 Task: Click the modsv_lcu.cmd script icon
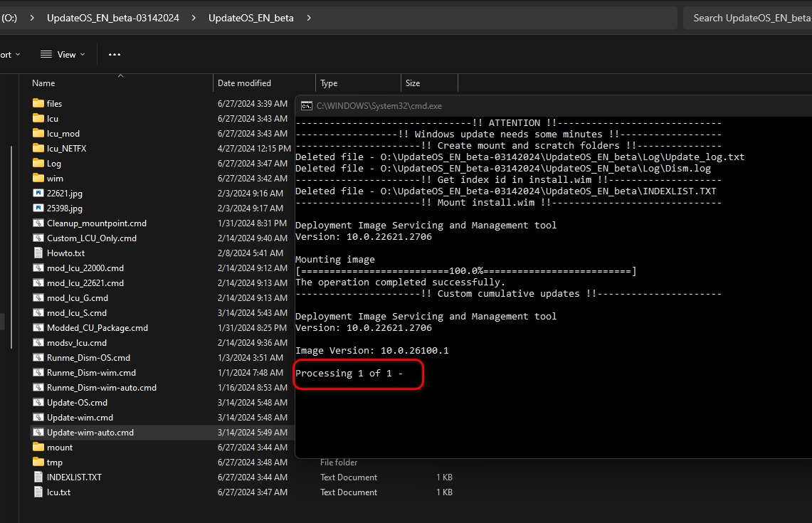pos(38,343)
